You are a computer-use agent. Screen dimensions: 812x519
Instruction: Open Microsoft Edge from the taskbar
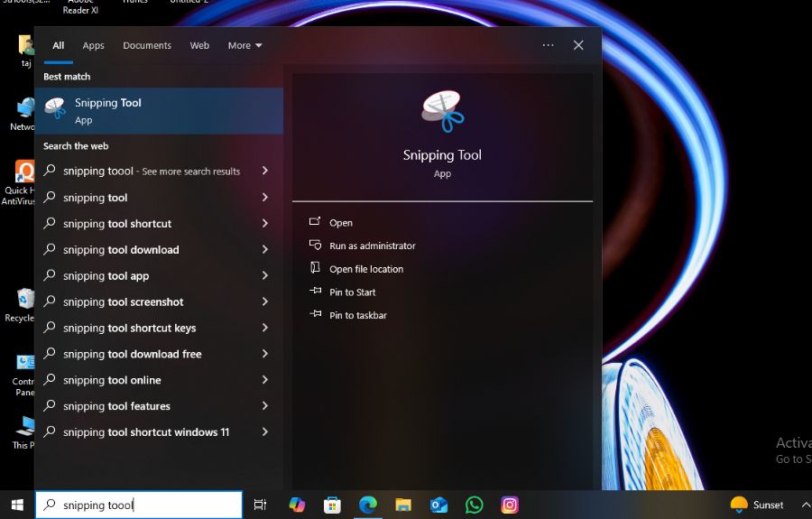tap(368, 505)
